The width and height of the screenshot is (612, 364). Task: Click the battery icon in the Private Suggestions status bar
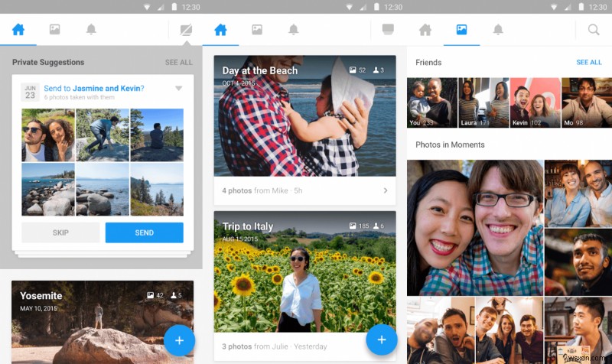[174, 7]
